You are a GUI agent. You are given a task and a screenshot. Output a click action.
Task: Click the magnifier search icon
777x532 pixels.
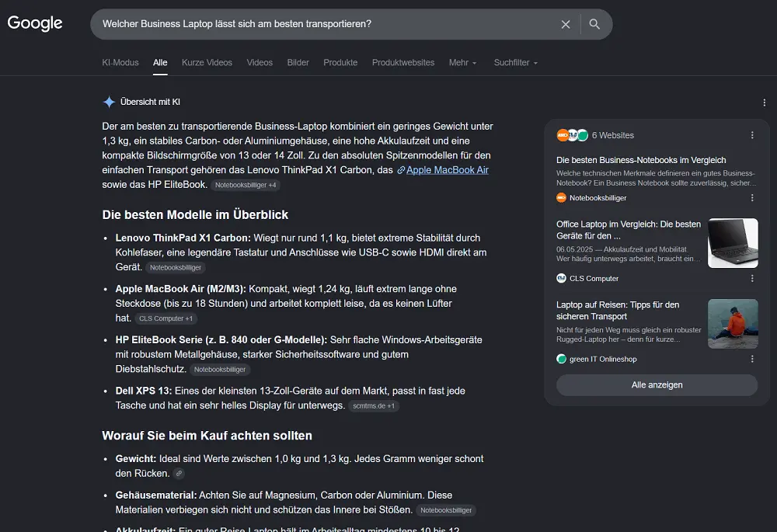click(594, 24)
